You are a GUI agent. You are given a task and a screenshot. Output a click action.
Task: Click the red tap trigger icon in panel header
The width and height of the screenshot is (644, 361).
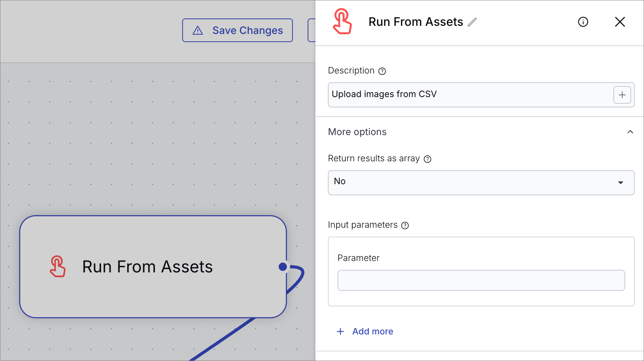pyautogui.click(x=342, y=21)
